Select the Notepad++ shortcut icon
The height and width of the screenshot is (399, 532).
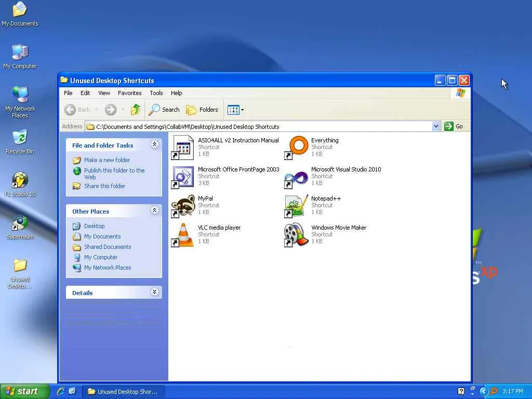(296, 206)
